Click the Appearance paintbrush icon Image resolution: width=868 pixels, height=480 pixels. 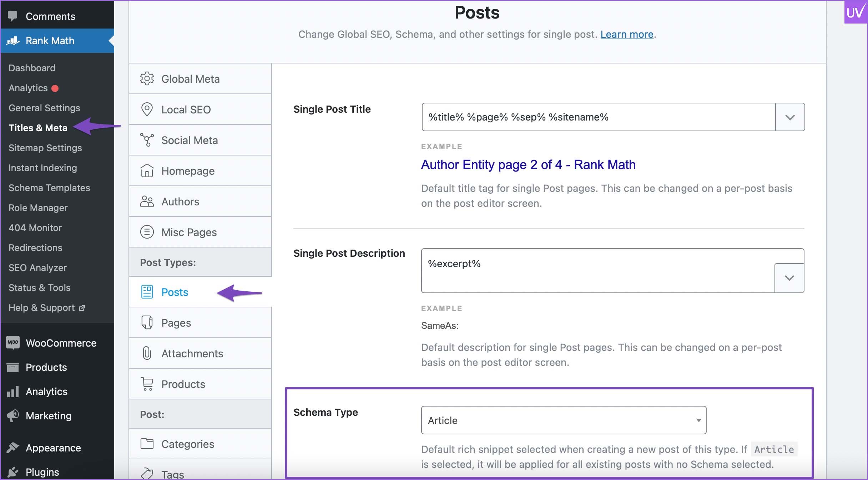[x=13, y=448]
